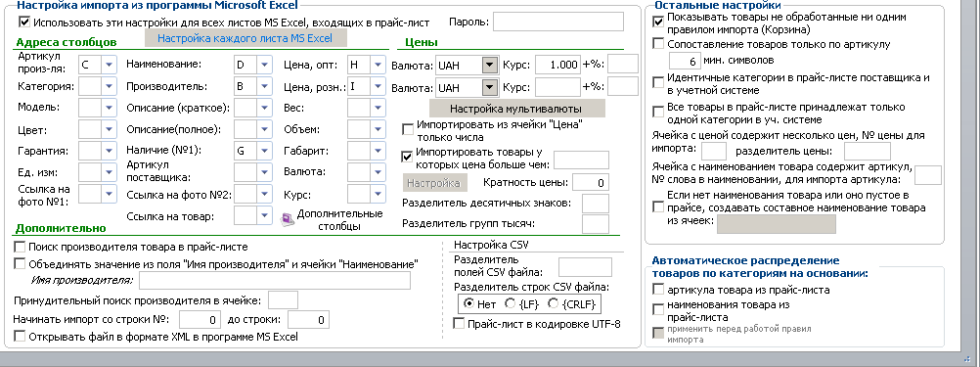980x367 pixels.
Task: Click the Дополнительные столбцы icon
Action: (x=288, y=219)
